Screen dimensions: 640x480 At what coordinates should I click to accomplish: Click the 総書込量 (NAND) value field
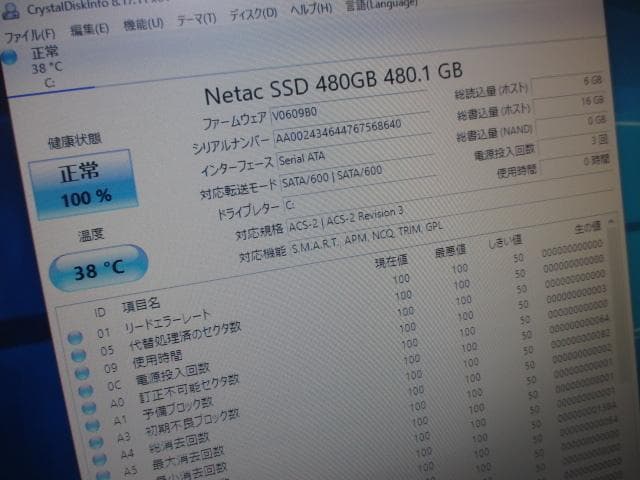point(571,122)
